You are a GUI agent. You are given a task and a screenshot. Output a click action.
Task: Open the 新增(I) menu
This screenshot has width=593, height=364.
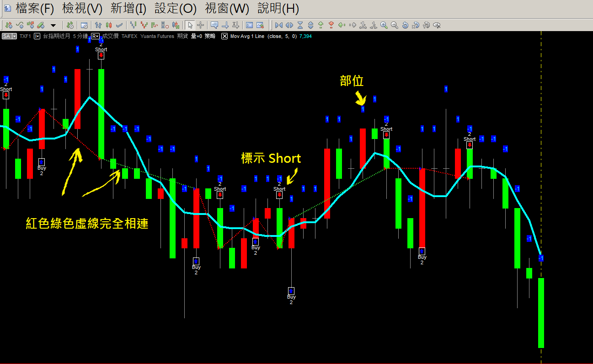click(128, 8)
